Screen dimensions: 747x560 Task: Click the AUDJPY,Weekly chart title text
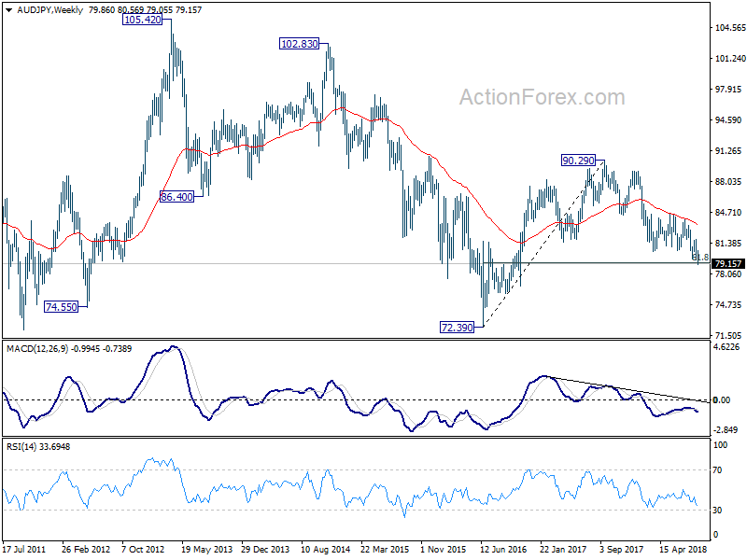(50, 9)
